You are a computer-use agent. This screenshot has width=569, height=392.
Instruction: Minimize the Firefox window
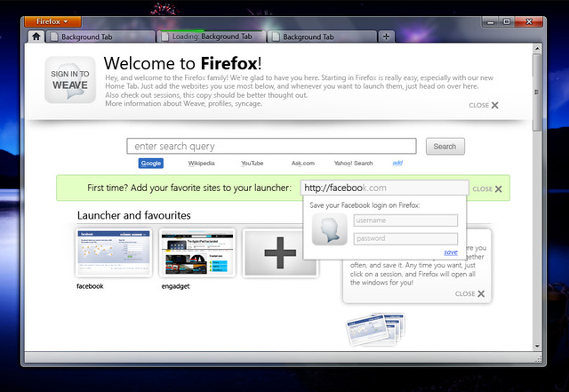[x=491, y=21]
